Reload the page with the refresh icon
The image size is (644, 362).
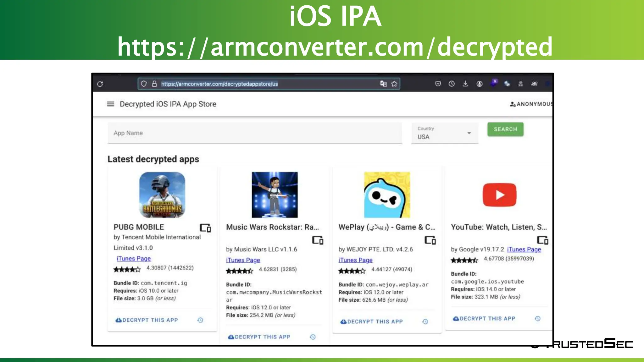(x=100, y=84)
